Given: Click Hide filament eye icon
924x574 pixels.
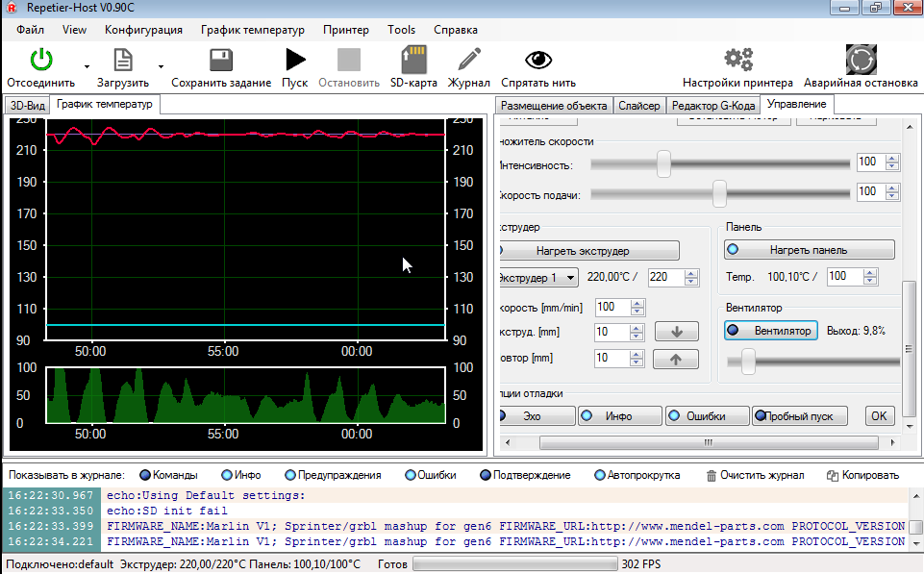Looking at the screenshot, I should [x=538, y=61].
